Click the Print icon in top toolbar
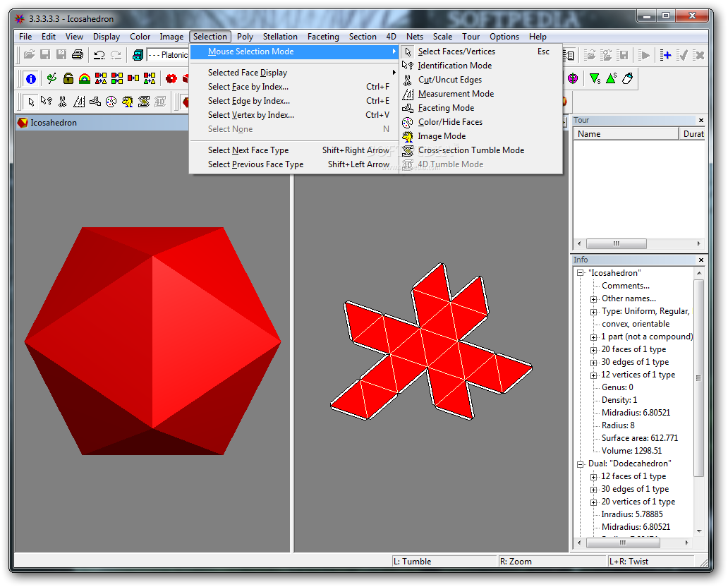Viewport: 728px width, 587px height. [x=78, y=55]
